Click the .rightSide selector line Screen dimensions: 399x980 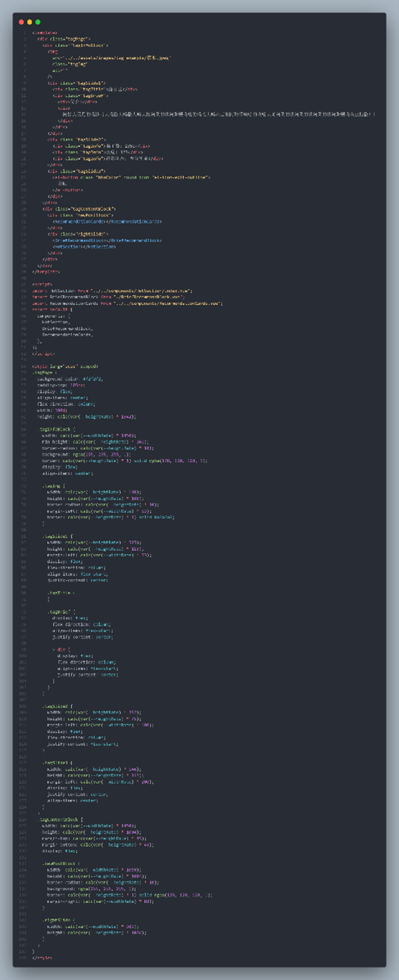click(x=58, y=920)
